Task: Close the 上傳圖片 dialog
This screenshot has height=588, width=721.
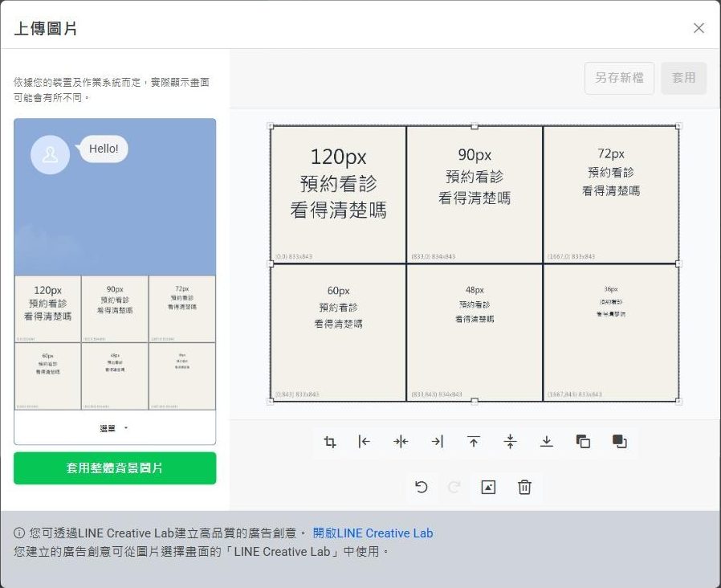Action: tap(699, 28)
